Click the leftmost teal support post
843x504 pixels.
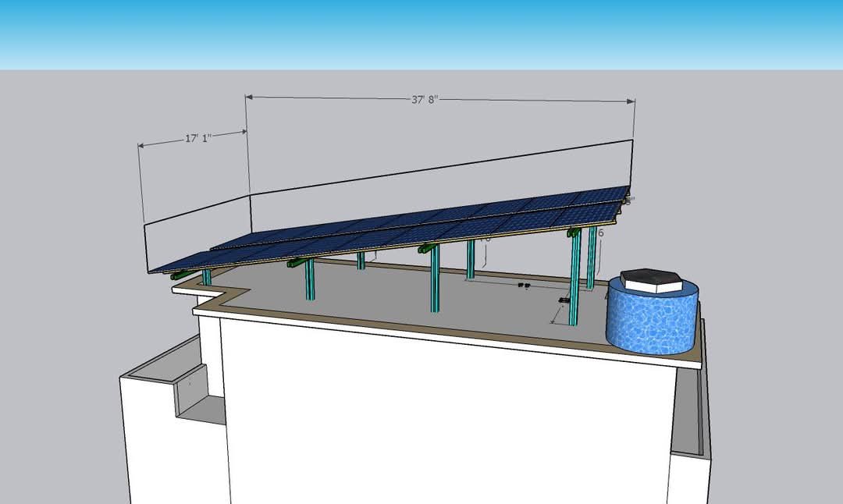[207, 277]
